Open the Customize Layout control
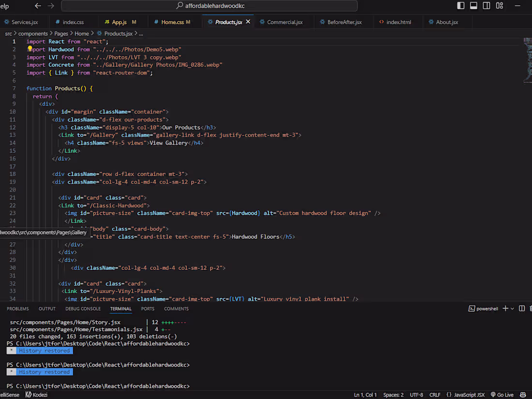The width and height of the screenshot is (532, 399). (499, 5)
